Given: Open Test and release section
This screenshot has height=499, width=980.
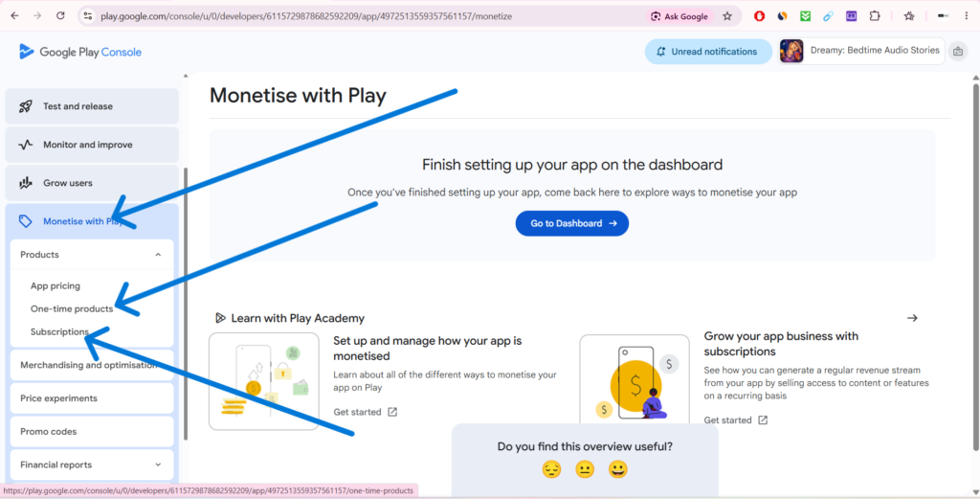Looking at the screenshot, I should coord(92,106).
